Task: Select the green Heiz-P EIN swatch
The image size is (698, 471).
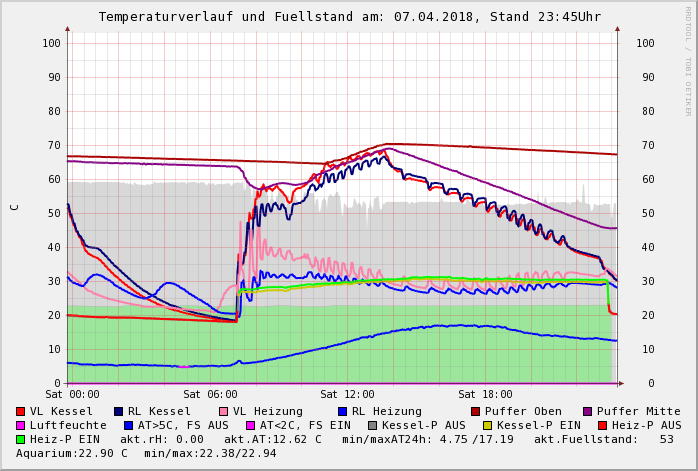Action: pyautogui.click(x=21, y=439)
